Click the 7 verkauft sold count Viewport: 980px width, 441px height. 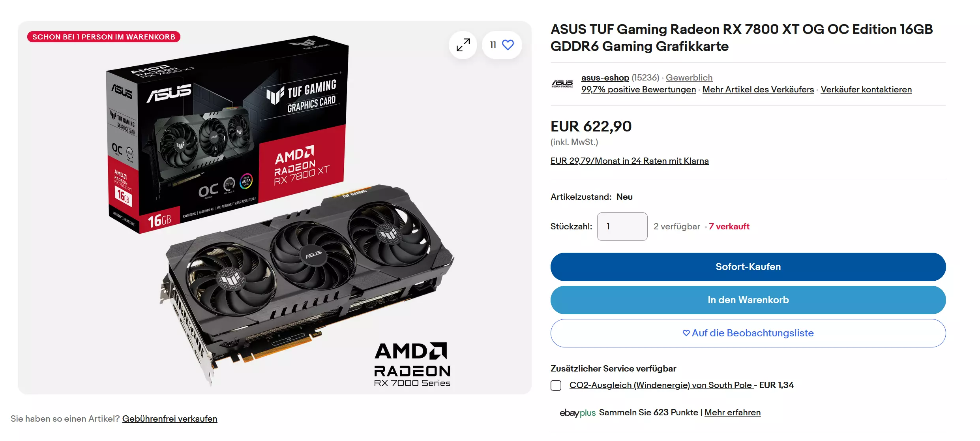[729, 227]
